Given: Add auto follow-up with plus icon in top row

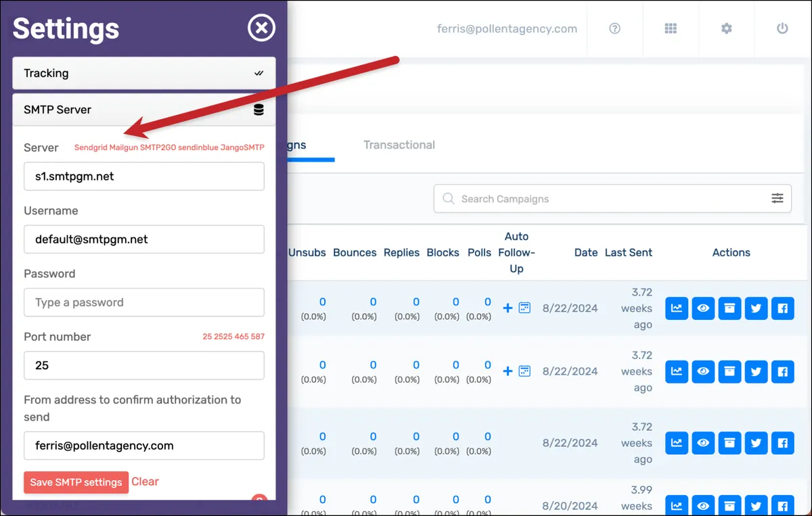Looking at the screenshot, I should pos(508,308).
